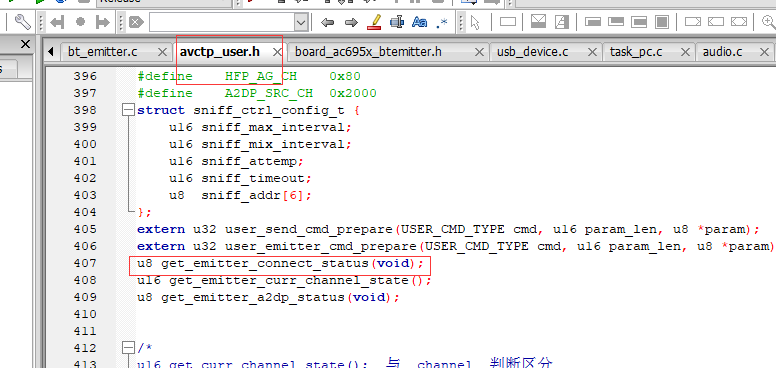Toggle match case Aa icon
The height and width of the screenshot is (368, 776).
420,22
